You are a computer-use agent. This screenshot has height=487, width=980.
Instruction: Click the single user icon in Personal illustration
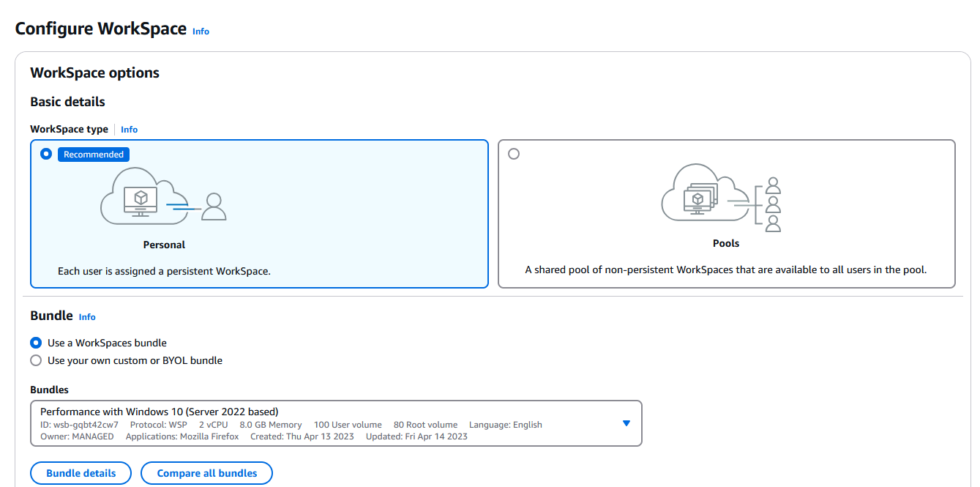pyautogui.click(x=213, y=207)
